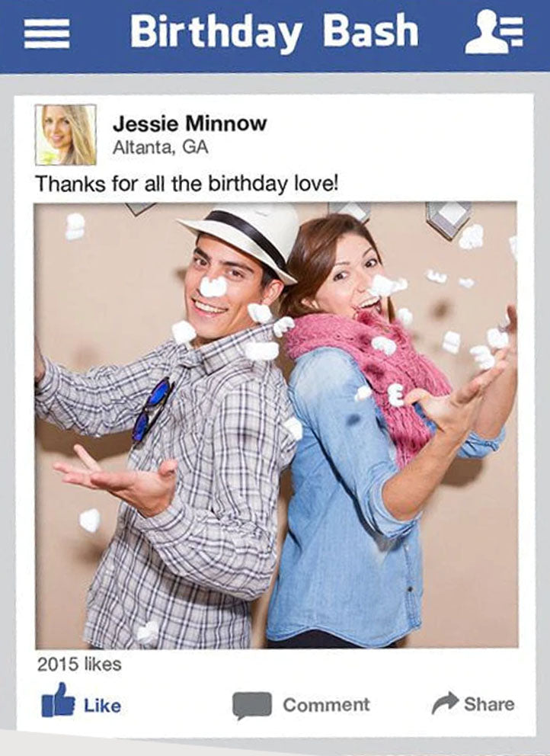Open the hamburger menu icon
Viewport: 550px width, 756px height.
pos(46,34)
